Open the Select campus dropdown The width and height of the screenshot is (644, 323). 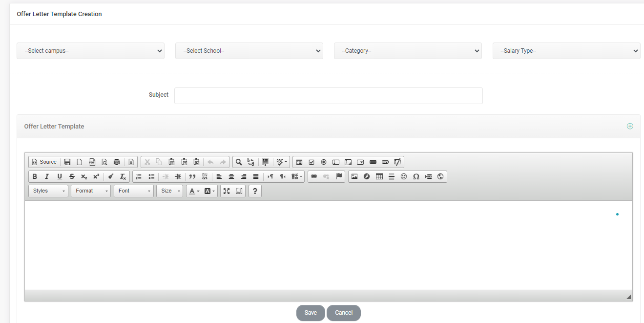[x=90, y=51]
